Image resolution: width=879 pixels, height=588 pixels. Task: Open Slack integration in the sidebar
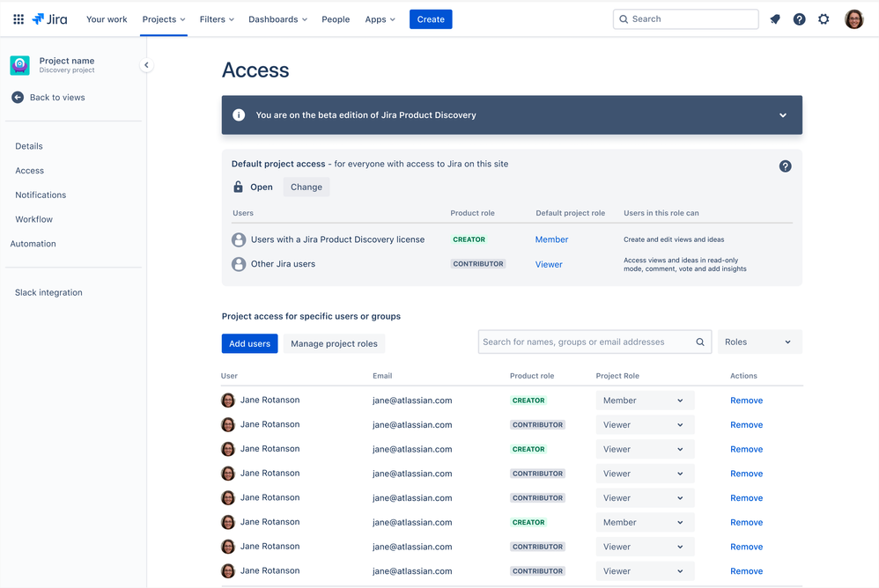48,292
